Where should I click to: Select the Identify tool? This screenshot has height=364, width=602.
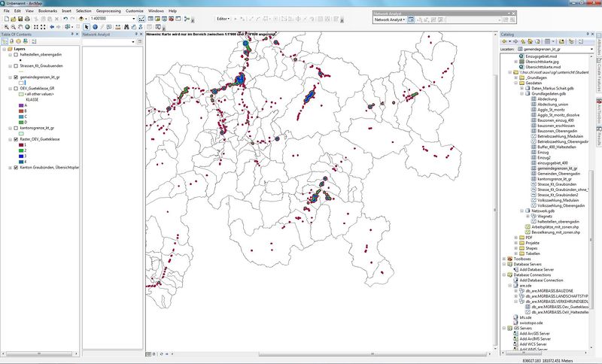pos(96,26)
